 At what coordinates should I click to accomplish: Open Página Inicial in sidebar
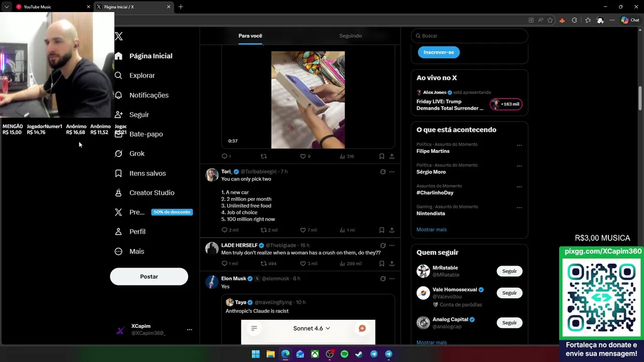tap(143, 56)
